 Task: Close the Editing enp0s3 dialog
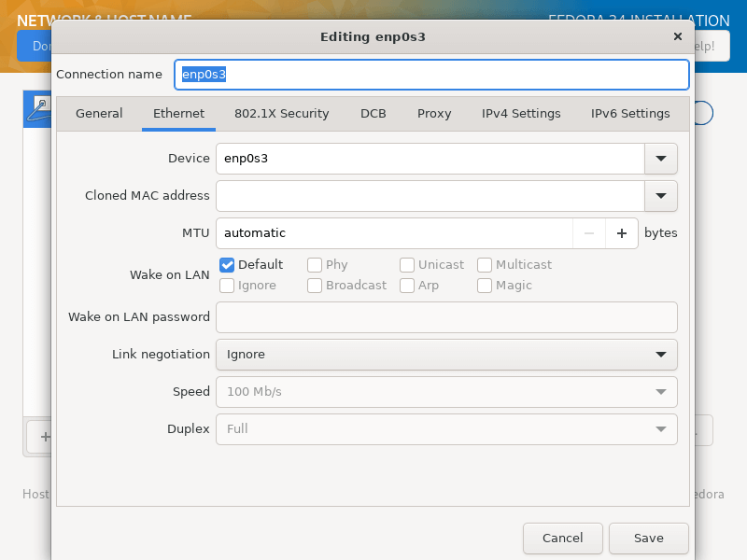[678, 37]
